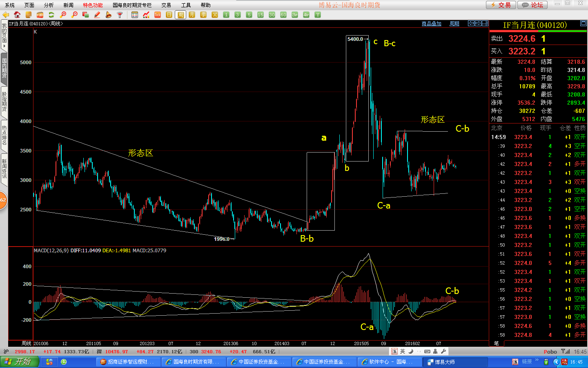
Task: Click the orange 62 side bubble
Action: point(2,200)
